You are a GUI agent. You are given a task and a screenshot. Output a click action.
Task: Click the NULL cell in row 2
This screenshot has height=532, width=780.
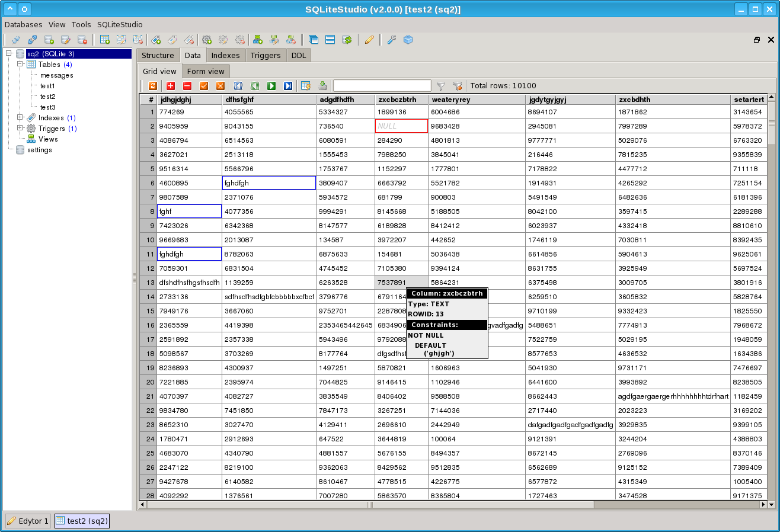[402, 126]
